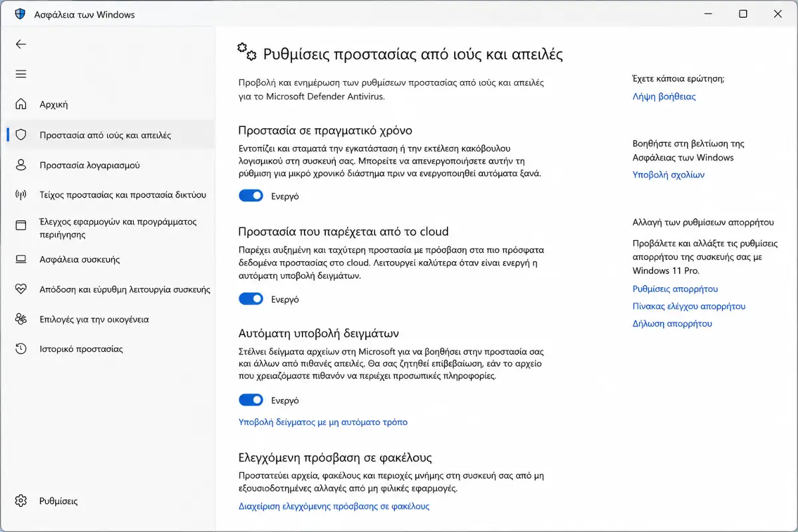Viewport: 798px width, 532px height.
Task: Open Πίνακας ελέγχου απορρήτου link
Action: click(689, 307)
